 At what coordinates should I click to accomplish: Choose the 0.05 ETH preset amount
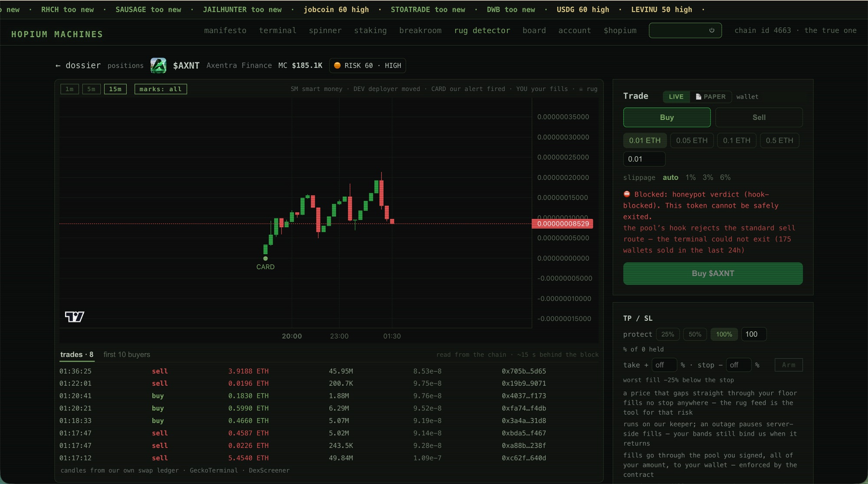(x=692, y=141)
